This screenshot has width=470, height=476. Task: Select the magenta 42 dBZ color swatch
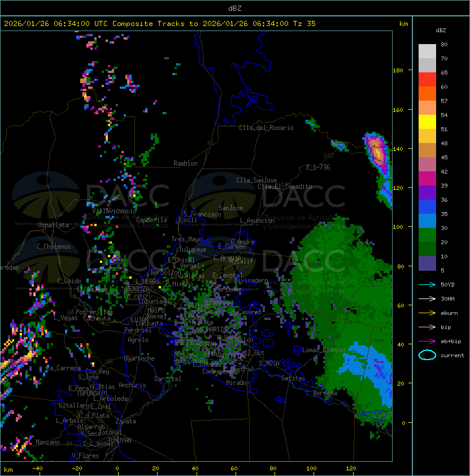click(x=427, y=178)
